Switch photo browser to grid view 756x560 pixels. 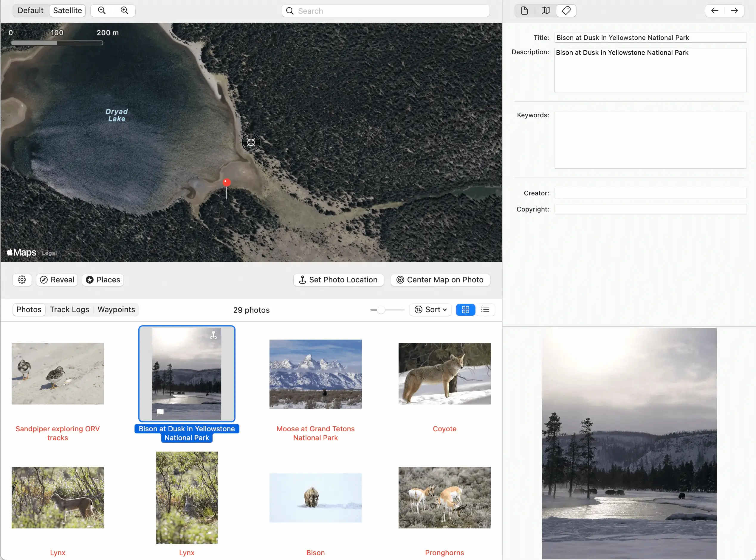(x=465, y=309)
